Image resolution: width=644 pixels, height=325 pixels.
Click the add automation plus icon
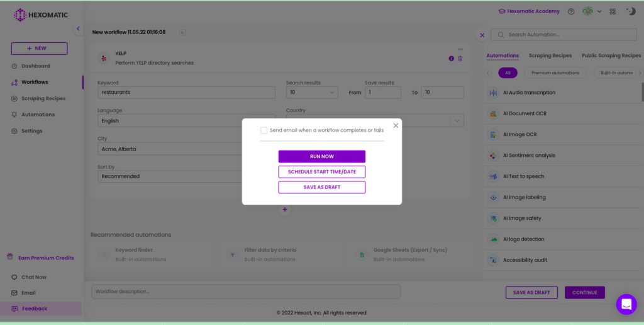[285, 210]
